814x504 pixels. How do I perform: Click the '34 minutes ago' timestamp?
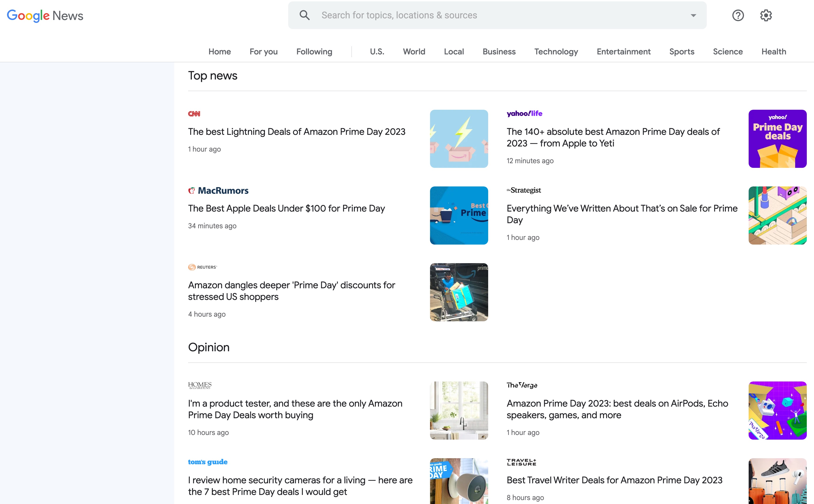click(212, 226)
